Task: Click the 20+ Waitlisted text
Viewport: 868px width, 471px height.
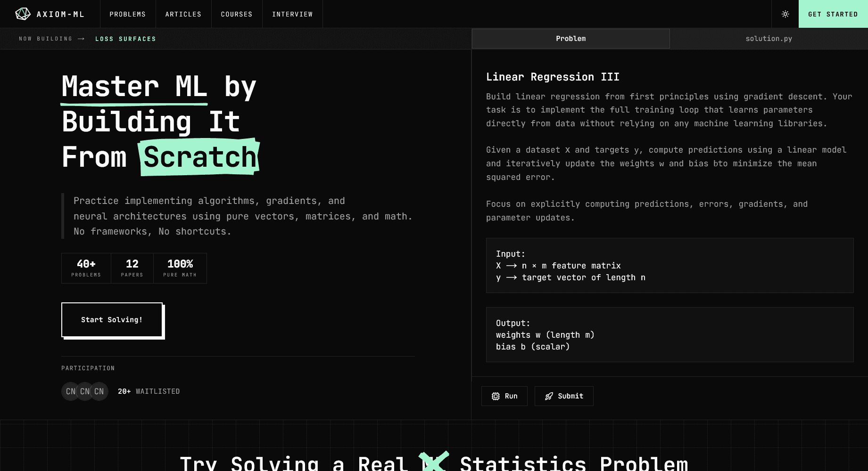Action: 149,391
